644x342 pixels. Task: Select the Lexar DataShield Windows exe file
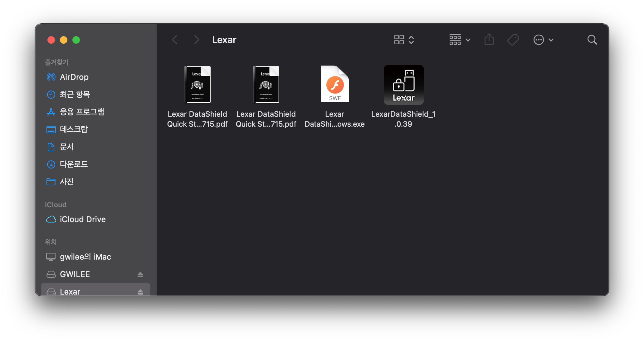tap(335, 85)
